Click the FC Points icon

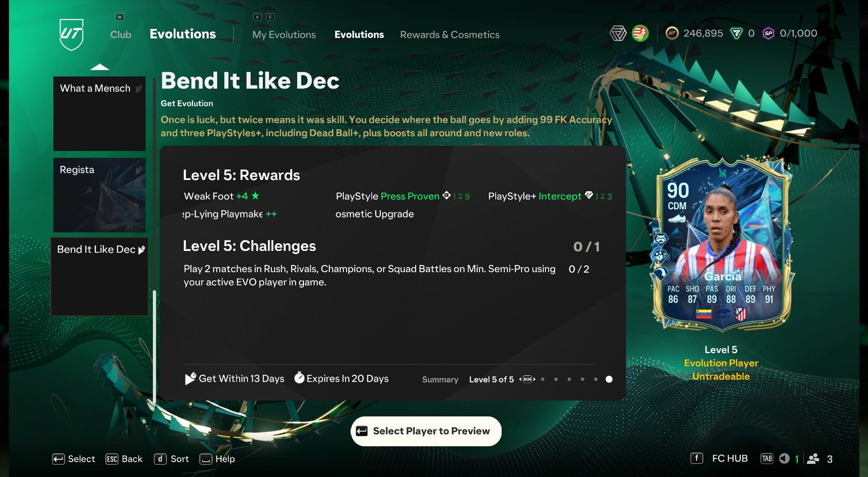[736, 33]
